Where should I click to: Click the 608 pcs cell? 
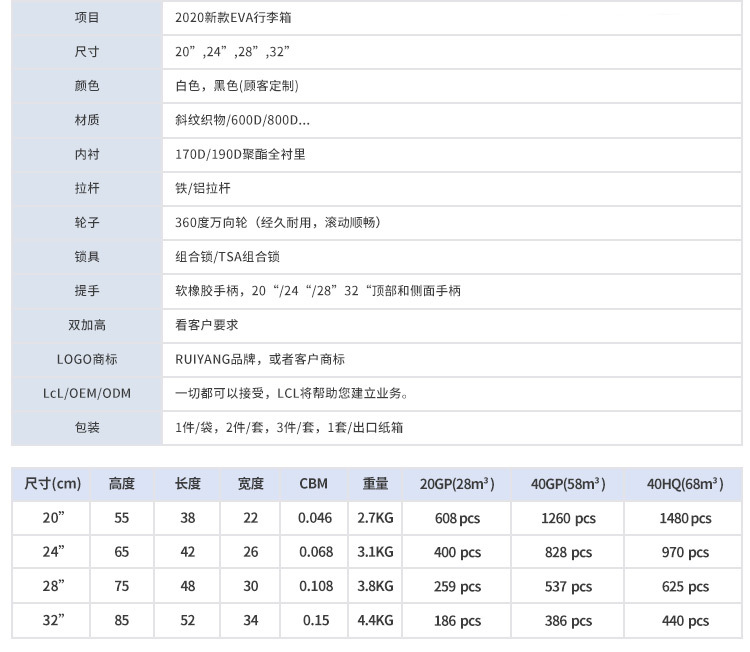457,519
